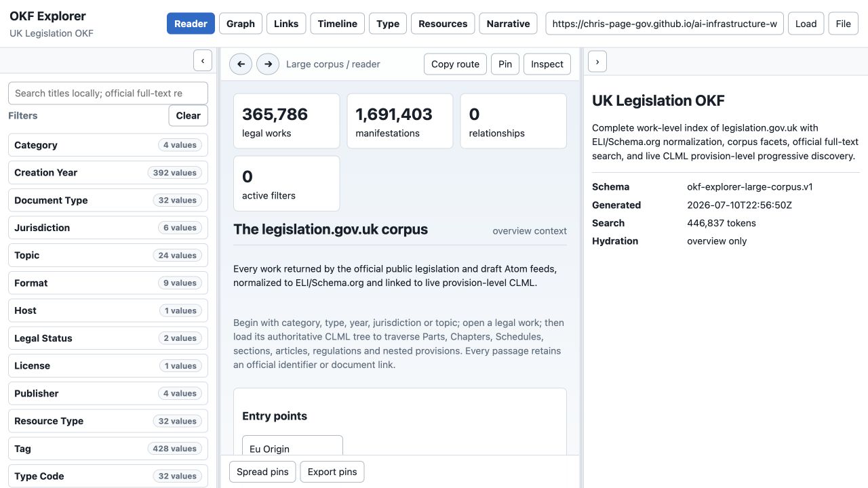
Task: Switch to the Reader view
Action: pos(191,24)
